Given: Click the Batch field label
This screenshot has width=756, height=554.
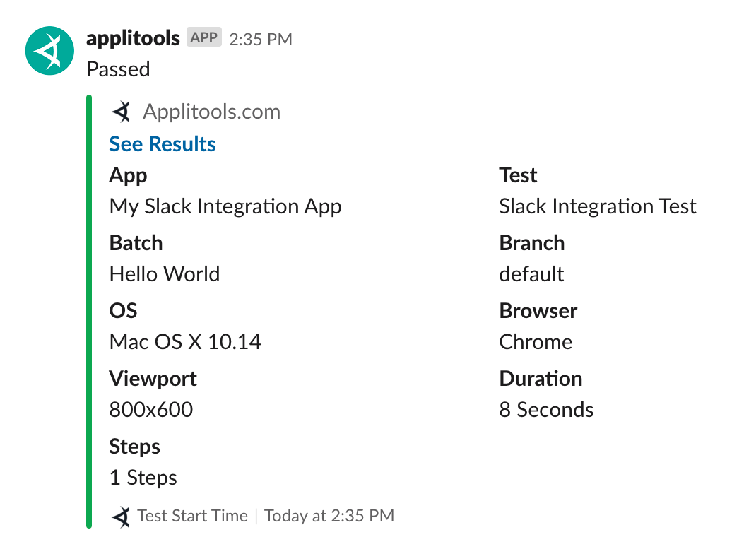Looking at the screenshot, I should click(136, 242).
